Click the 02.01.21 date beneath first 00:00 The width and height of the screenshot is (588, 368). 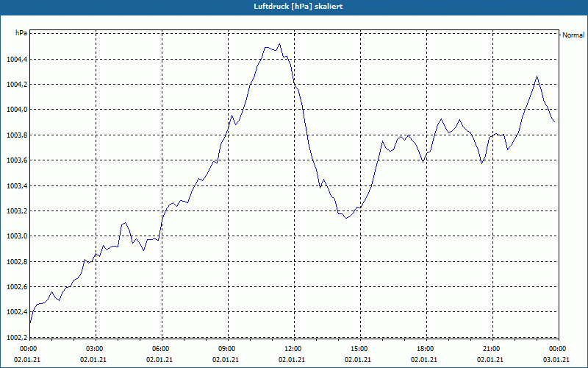pyautogui.click(x=27, y=360)
